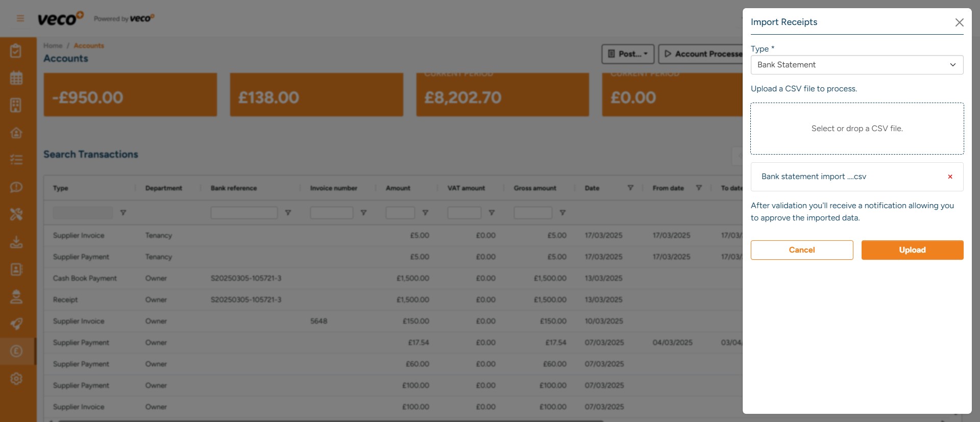
Task: Open the Post... dropdown button
Action: click(x=628, y=54)
